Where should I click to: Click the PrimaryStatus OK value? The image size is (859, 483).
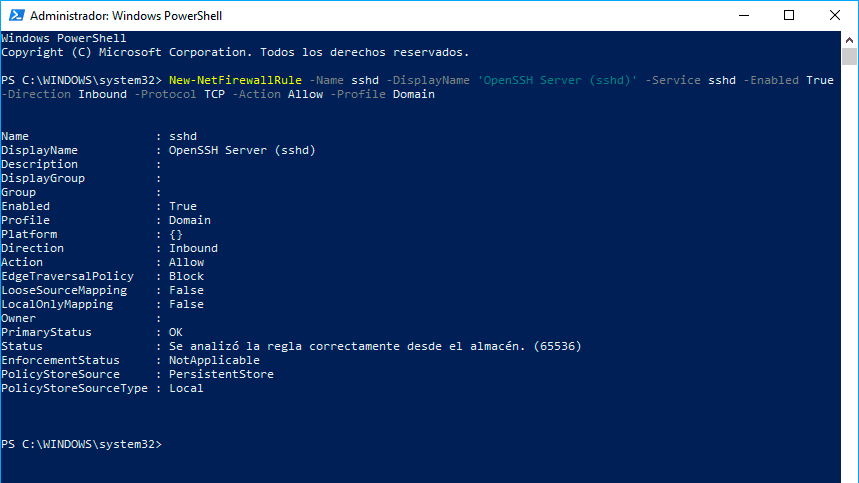175,332
